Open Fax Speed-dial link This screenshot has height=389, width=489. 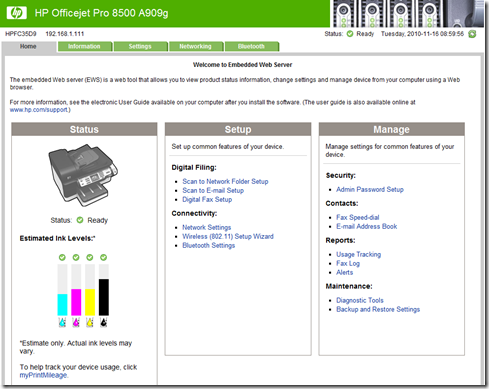click(358, 217)
